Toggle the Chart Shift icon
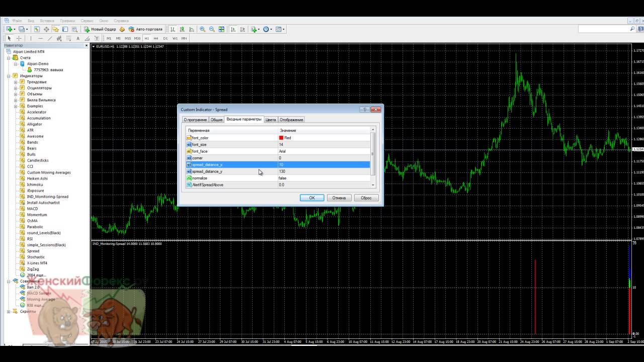 coord(243,29)
